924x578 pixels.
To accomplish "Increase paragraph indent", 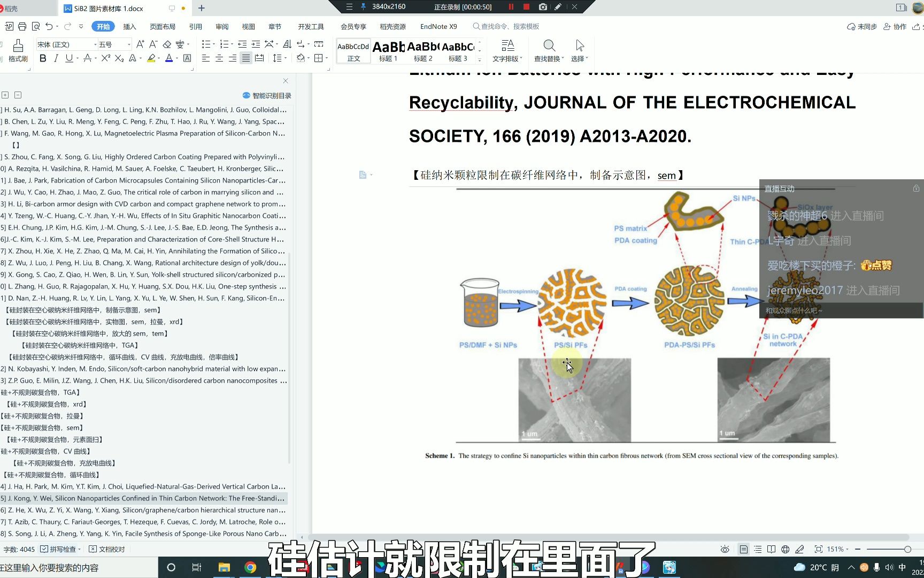I will tap(256, 44).
